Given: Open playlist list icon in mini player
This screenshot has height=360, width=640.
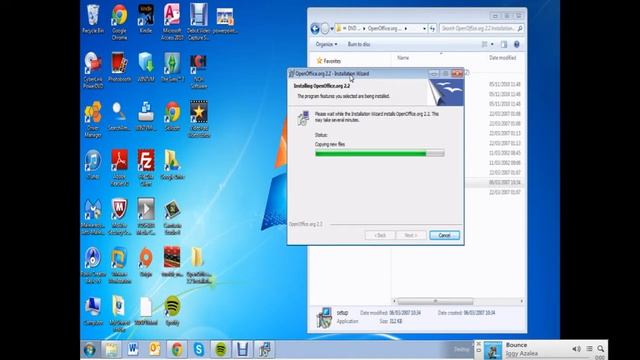Looking at the screenshot, I should click(x=589, y=349).
